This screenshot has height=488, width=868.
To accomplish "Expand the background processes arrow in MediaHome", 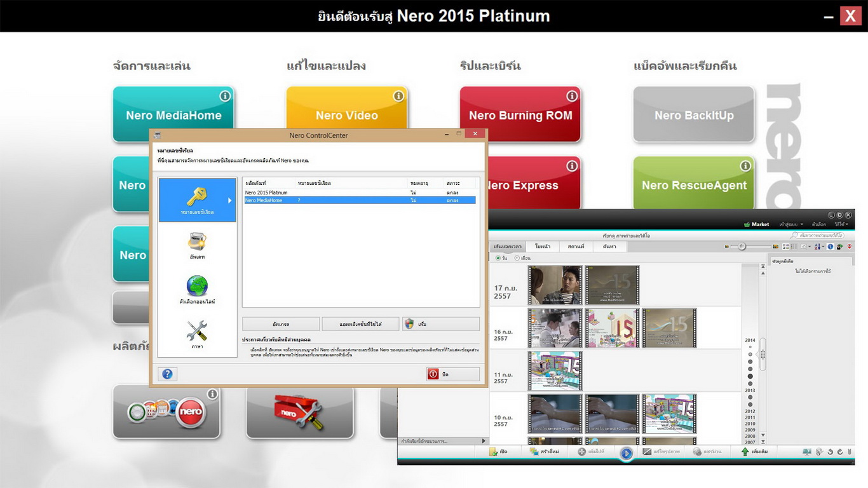I will [484, 441].
